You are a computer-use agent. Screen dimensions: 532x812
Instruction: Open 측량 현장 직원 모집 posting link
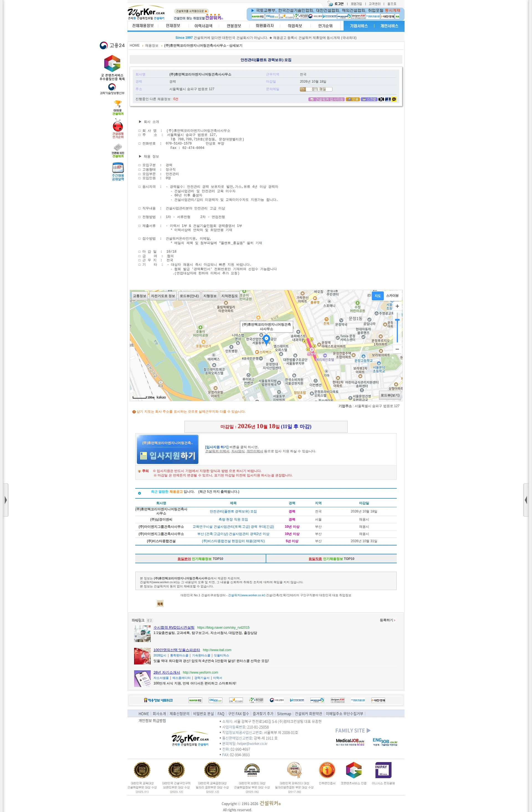click(233, 519)
